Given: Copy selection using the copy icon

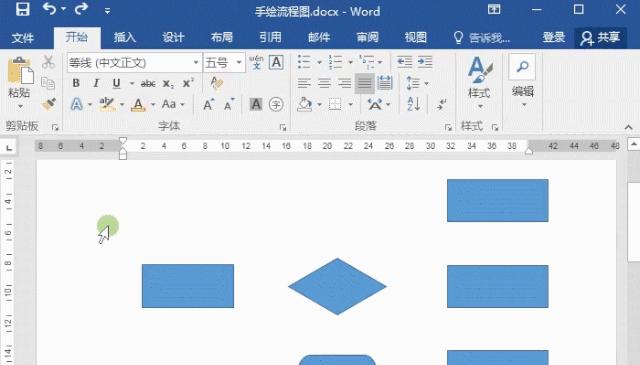Looking at the screenshot, I should [48, 83].
